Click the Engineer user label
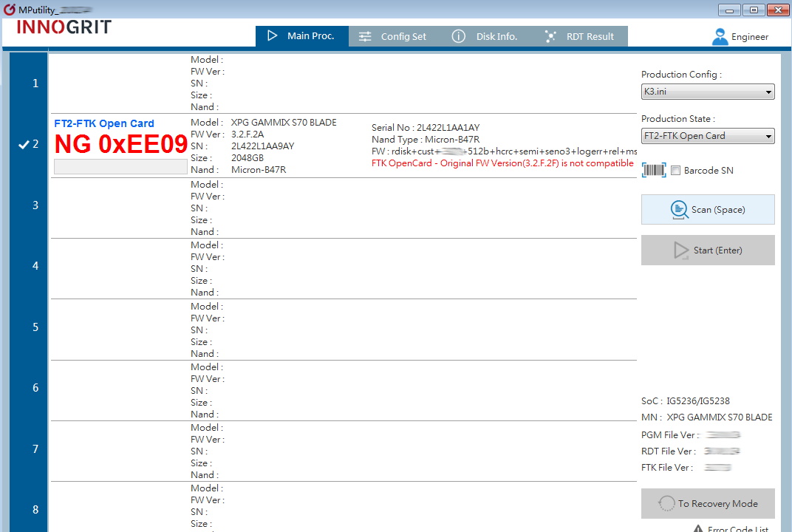The height and width of the screenshot is (532, 792). [750, 37]
